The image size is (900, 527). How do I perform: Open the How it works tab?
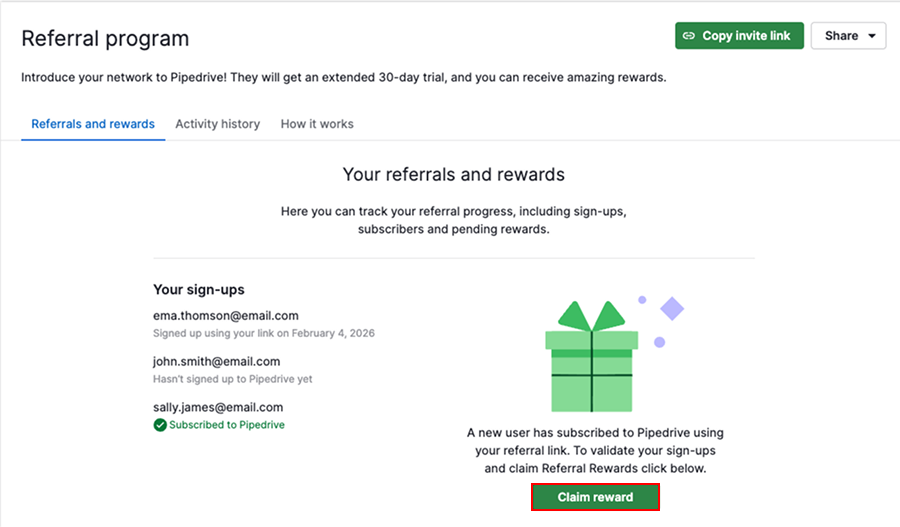pyautogui.click(x=317, y=124)
